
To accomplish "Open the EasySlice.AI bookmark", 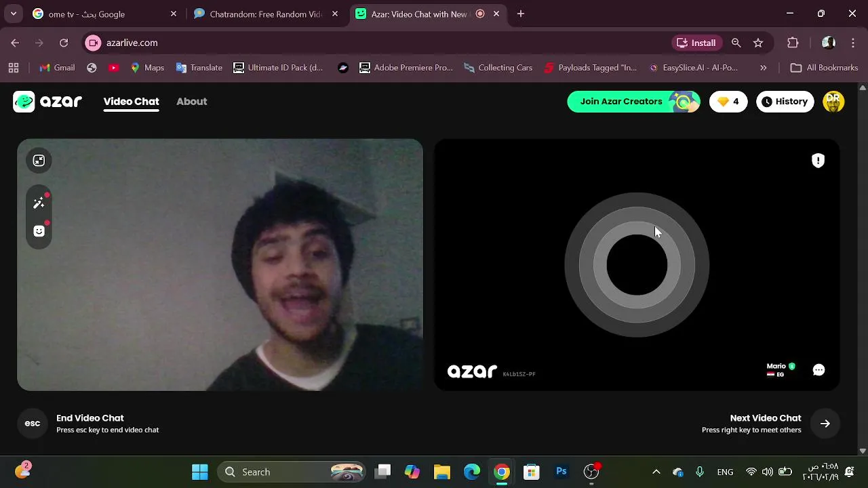I will tap(694, 68).
